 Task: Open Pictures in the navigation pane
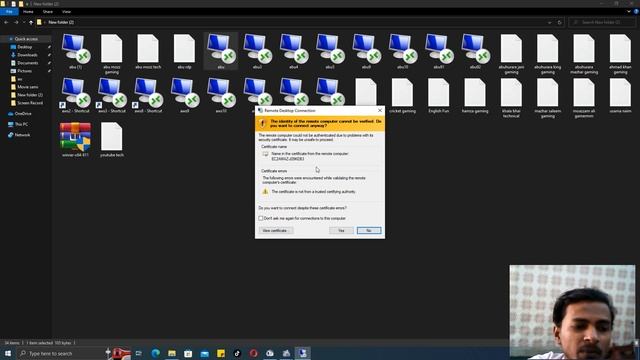click(x=24, y=71)
